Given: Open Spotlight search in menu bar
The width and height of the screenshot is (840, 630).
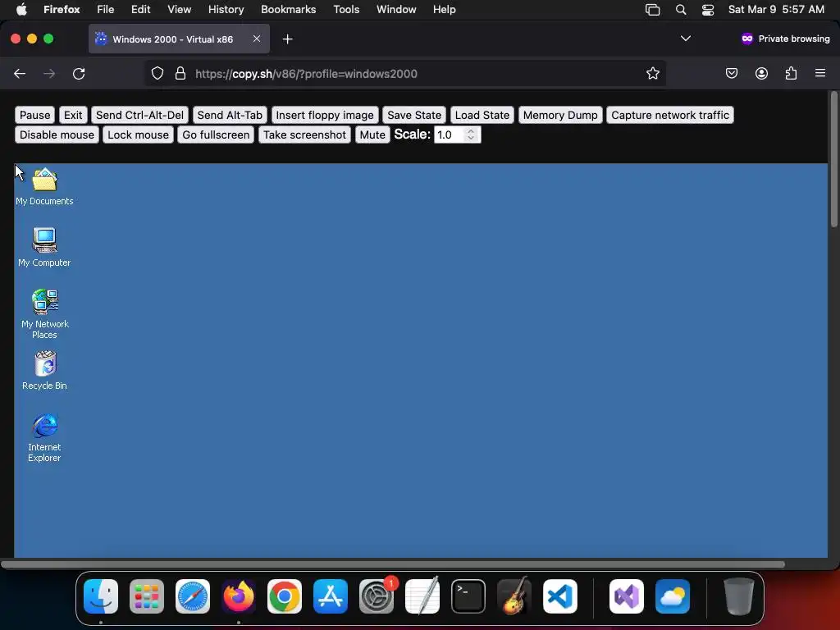Looking at the screenshot, I should [681, 10].
